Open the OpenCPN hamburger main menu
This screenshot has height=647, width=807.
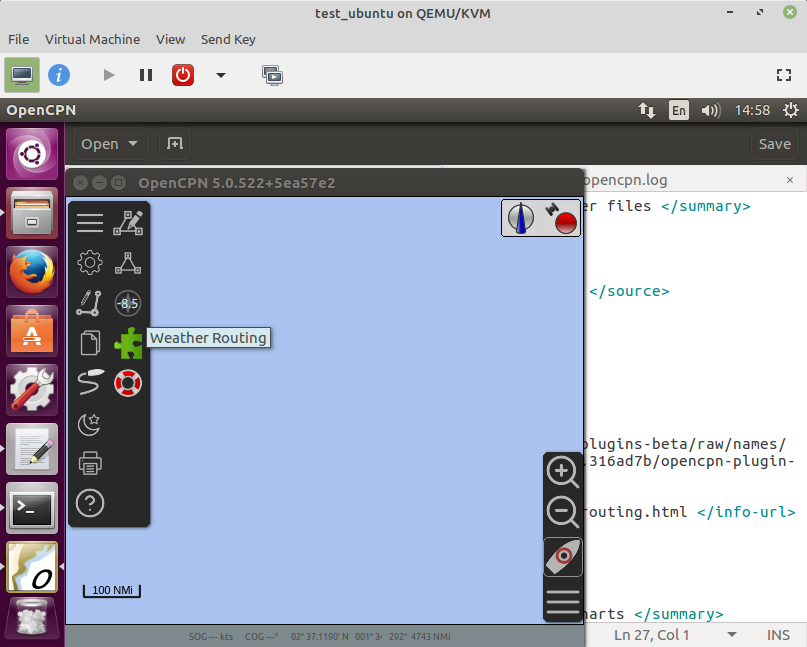point(90,223)
